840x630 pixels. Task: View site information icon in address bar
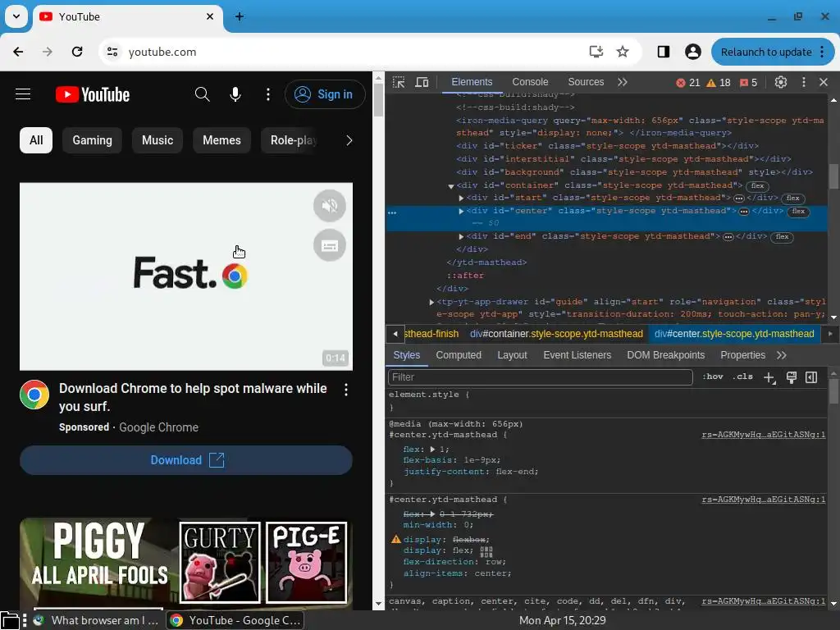click(x=112, y=52)
